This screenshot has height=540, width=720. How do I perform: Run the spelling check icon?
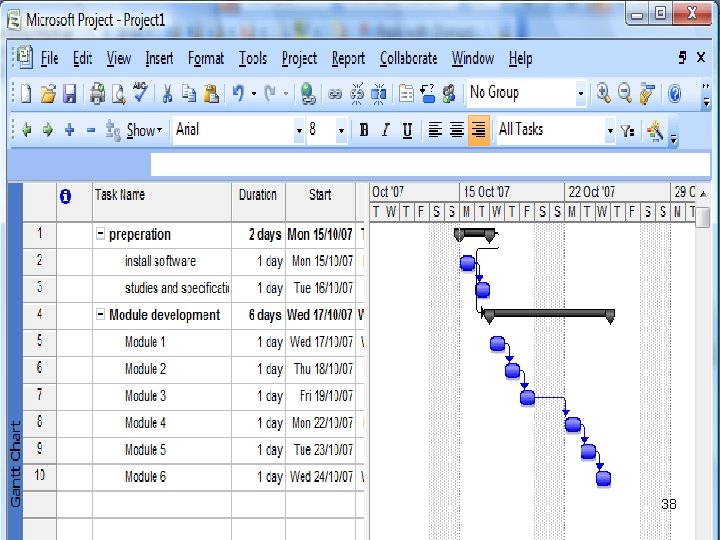[140, 93]
